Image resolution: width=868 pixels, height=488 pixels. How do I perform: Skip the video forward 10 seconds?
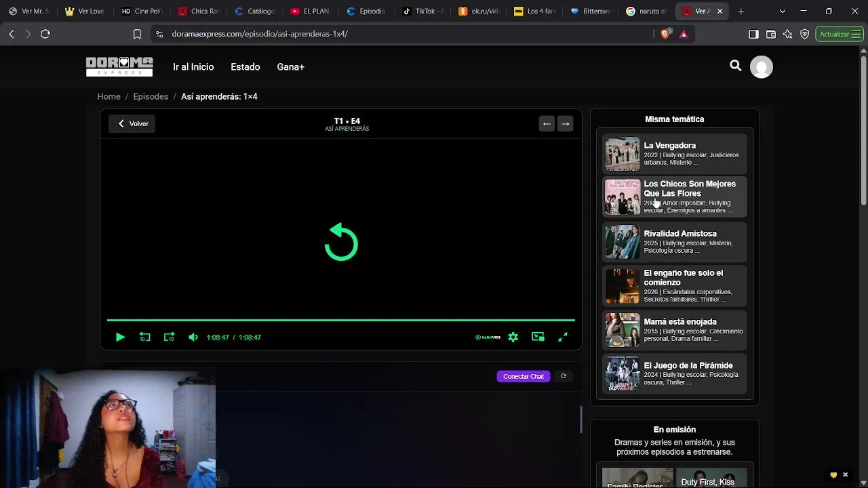coord(169,337)
